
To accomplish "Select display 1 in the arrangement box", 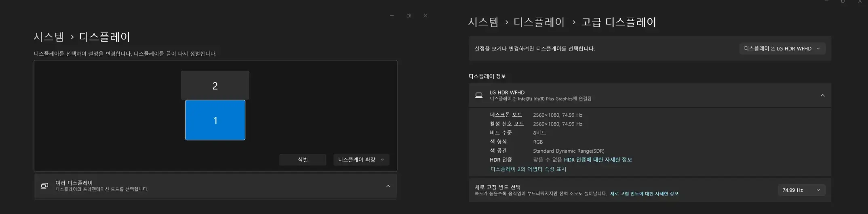I will [215, 120].
